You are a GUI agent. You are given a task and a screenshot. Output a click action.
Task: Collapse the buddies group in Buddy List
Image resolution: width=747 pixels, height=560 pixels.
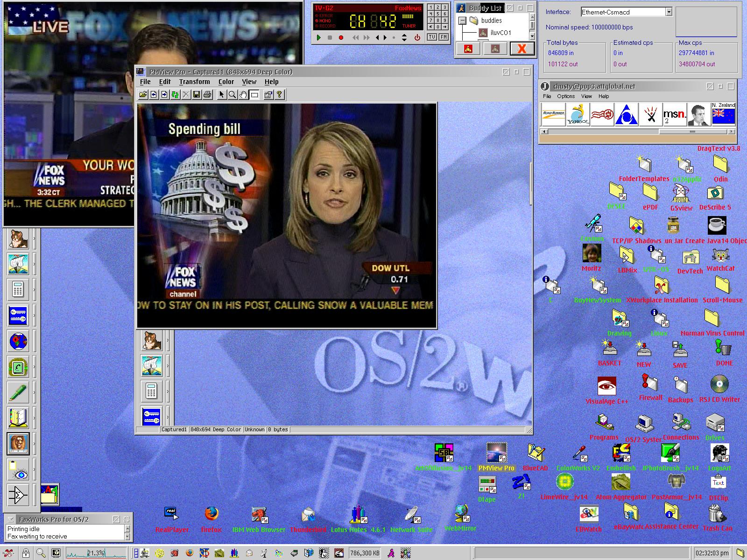462,21
